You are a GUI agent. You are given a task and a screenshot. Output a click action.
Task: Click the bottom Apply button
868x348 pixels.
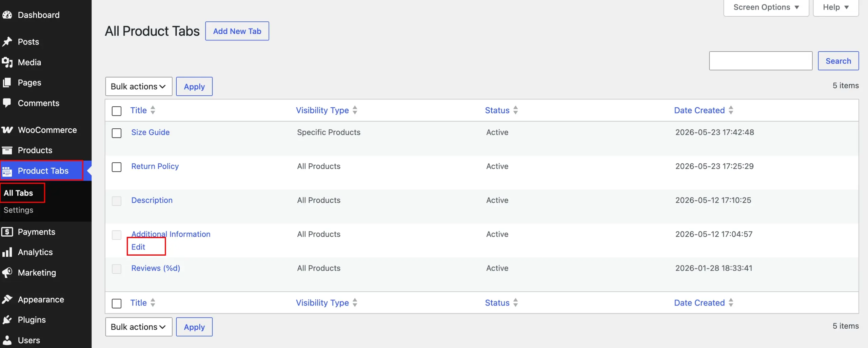tap(194, 327)
